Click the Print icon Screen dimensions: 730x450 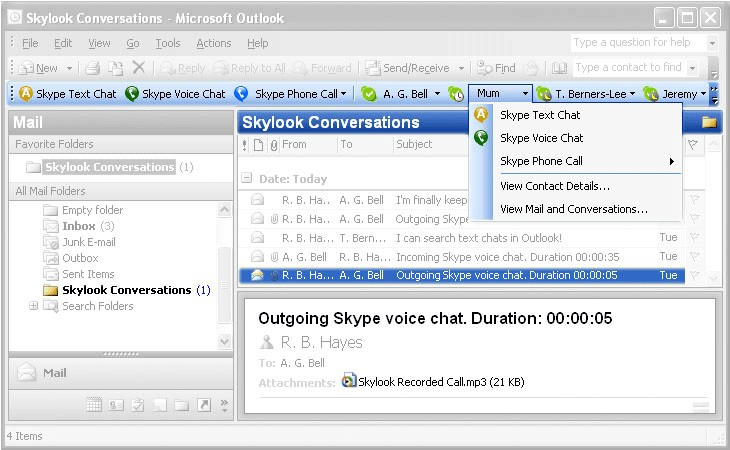pos(92,68)
